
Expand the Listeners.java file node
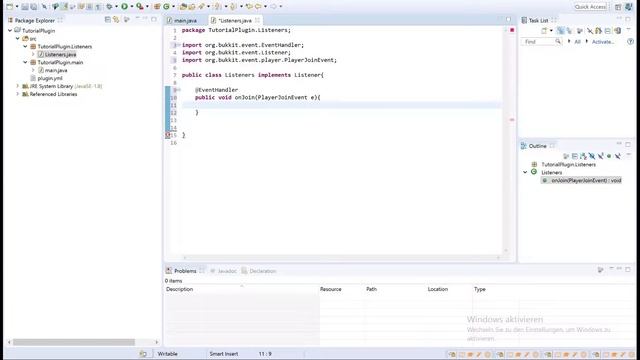(x=33, y=54)
